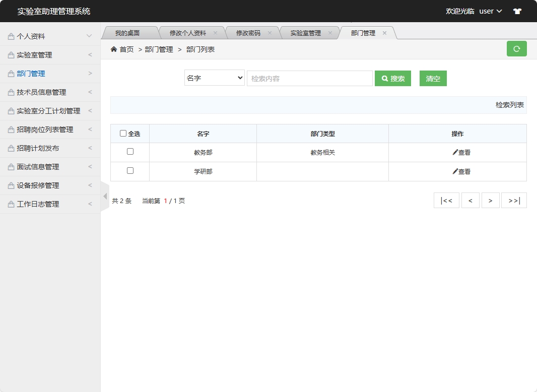Click the green refresh icon
The height and width of the screenshot is (392, 537).
coord(516,48)
